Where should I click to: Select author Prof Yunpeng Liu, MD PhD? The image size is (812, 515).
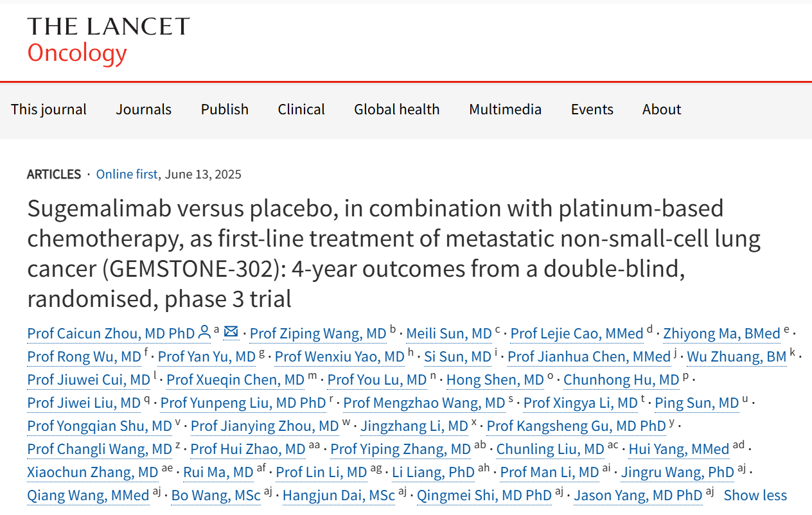pos(243,403)
